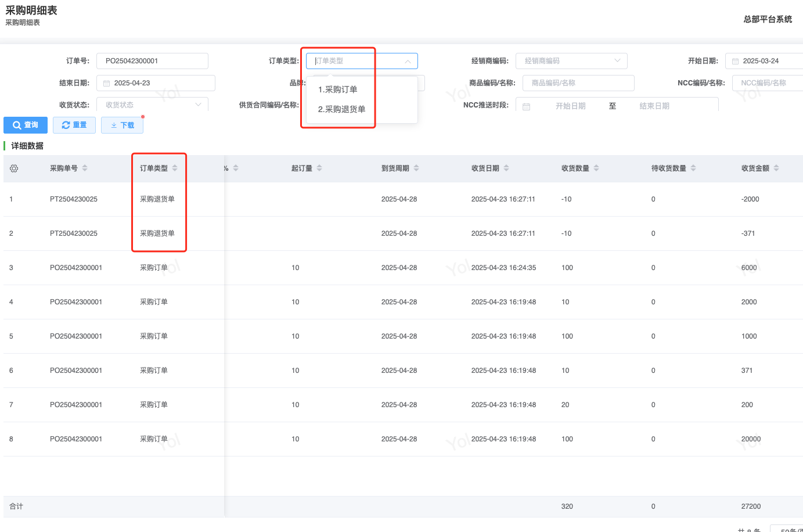Click the 重置 reset button
This screenshot has height=532, width=803.
74,125
